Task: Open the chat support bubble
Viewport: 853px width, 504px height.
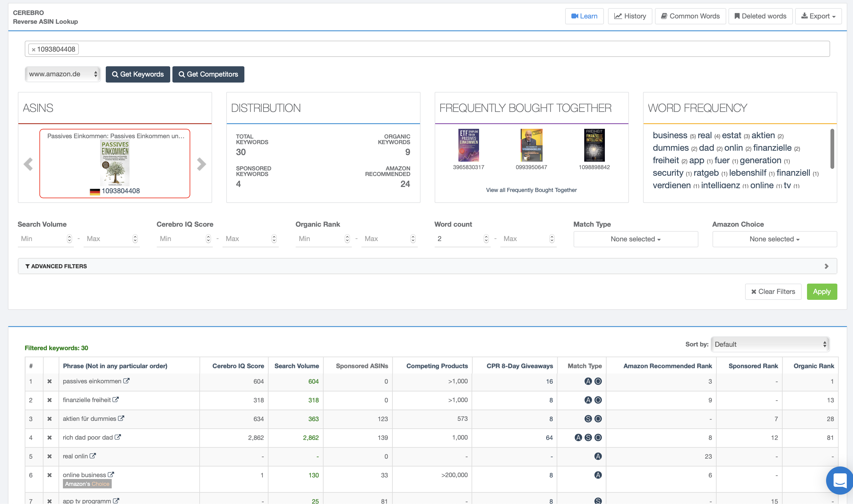Action: click(840, 480)
